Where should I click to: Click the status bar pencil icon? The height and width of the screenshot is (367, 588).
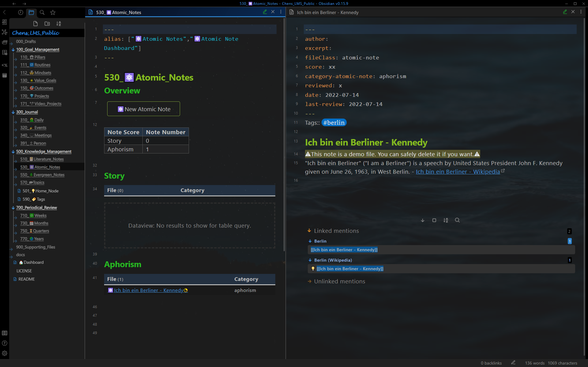click(x=513, y=363)
